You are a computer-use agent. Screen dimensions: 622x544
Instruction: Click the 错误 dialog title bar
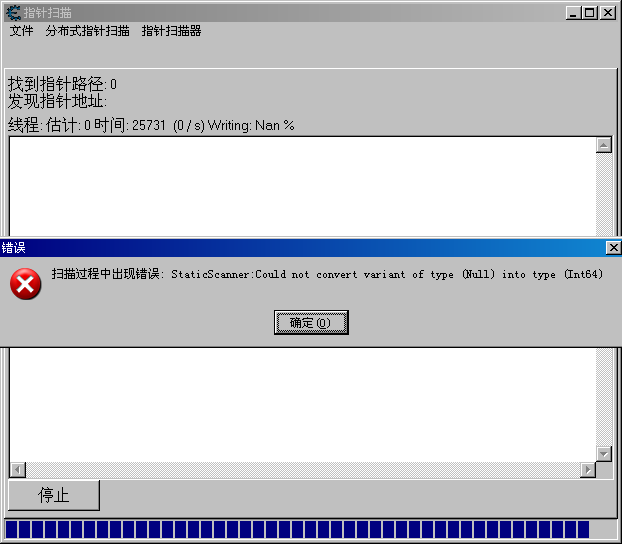tap(300, 247)
